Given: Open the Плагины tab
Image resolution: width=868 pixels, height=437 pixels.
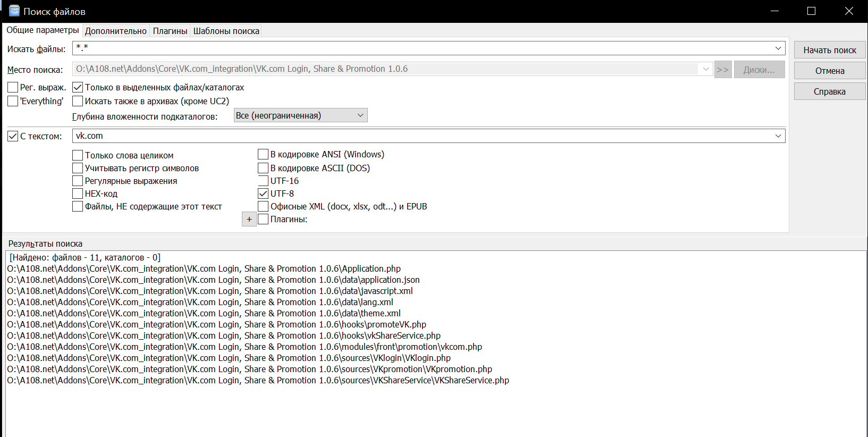Looking at the screenshot, I should pos(170,31).
